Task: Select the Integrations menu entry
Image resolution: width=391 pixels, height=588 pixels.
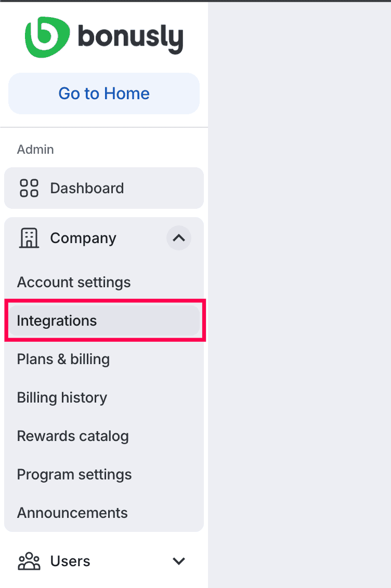Action: (57, 321)
